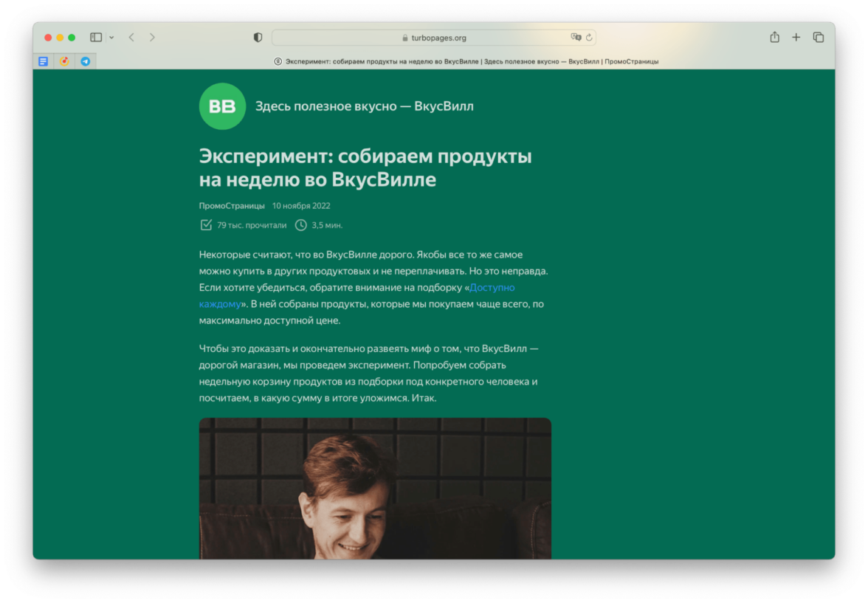Image resolution: width=868 pixels, height=603 pixels.
Task: Click the turbopages.org address bar
Action: pyautogui.click(x=434, y=38)
